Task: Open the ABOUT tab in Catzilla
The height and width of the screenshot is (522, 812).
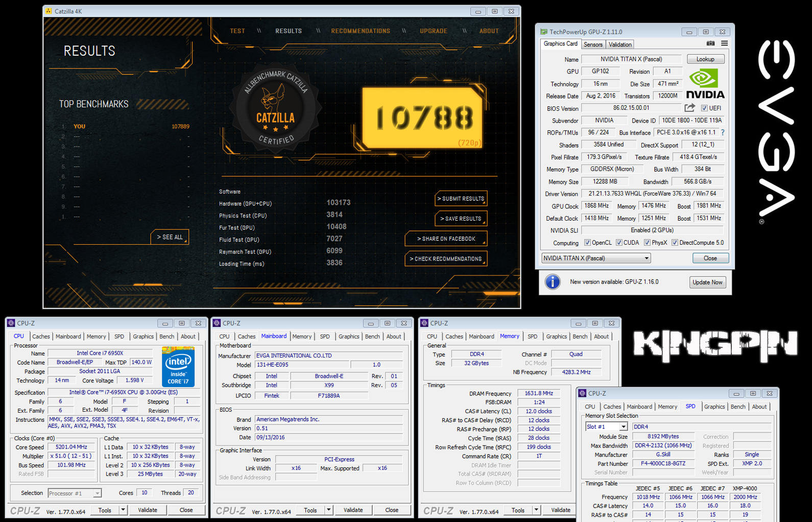Action: pyautogui.click(x=489, y=31)
